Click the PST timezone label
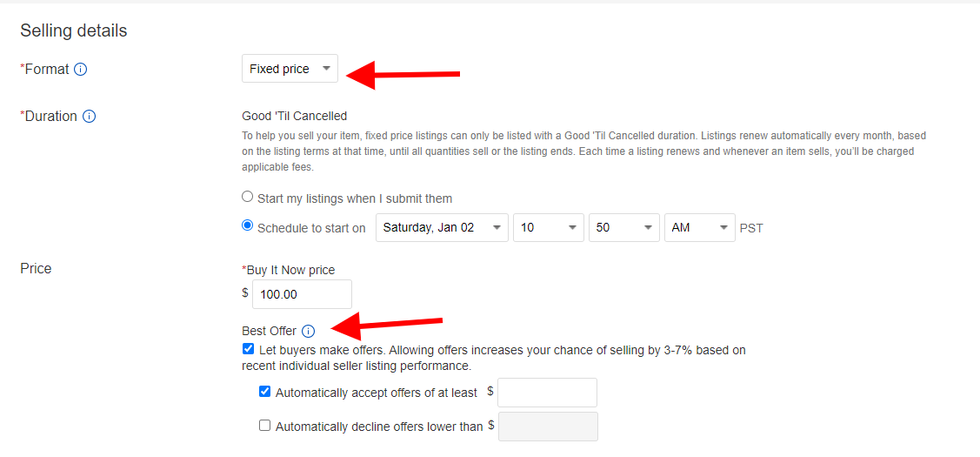Image resolution: width=980 pixels, height=457 pixels. [x=751, y=228]
